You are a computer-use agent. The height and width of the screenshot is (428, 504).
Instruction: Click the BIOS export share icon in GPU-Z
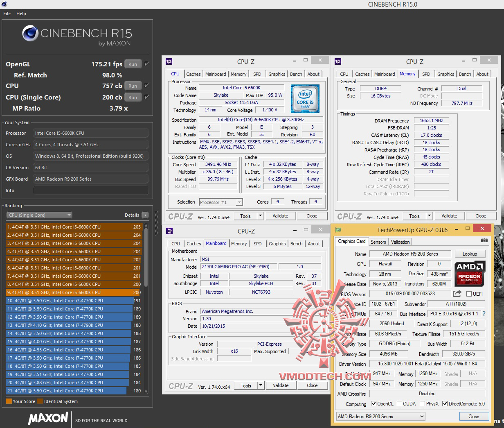[x=457, y=293]
